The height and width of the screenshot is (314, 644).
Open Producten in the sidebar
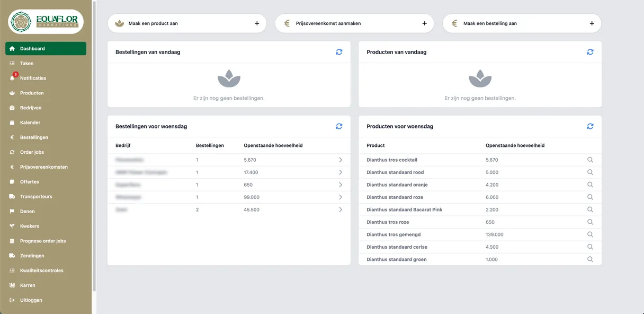point(46,93)
